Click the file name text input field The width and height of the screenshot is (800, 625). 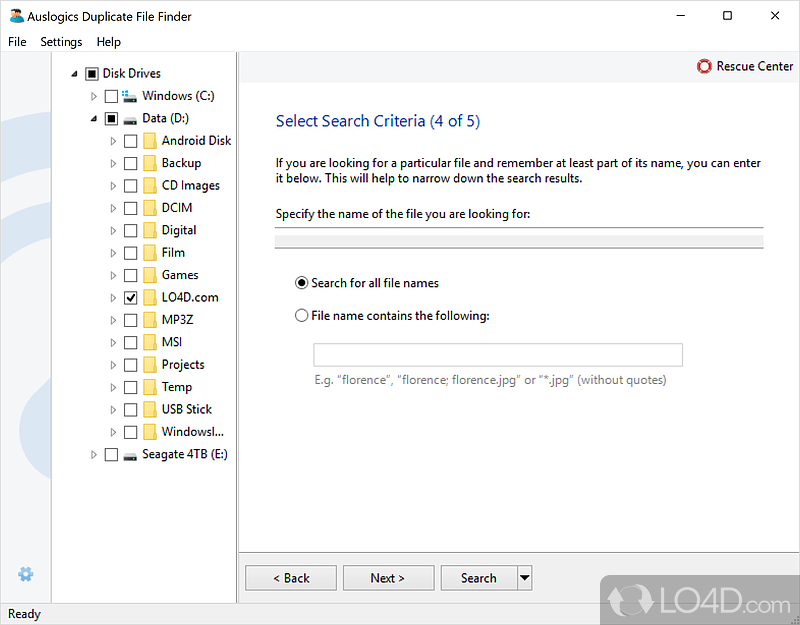[x=497, y=355]
